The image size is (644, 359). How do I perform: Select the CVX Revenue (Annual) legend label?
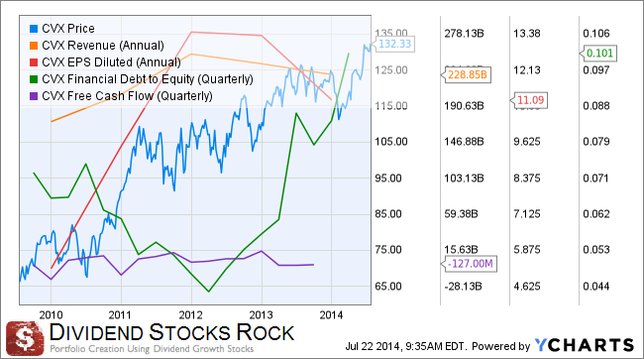point(103,46)
